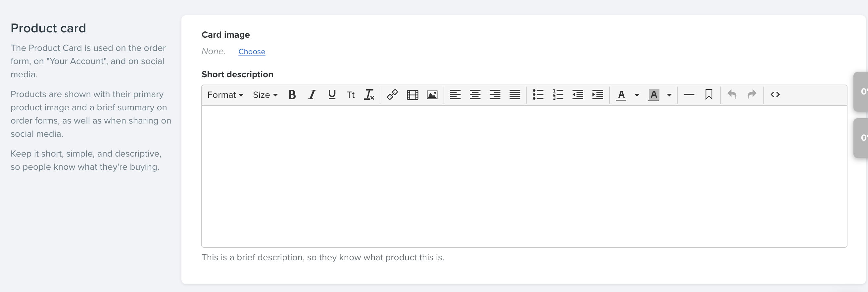Insert a horizontal rule line

(x=689, y=95)
